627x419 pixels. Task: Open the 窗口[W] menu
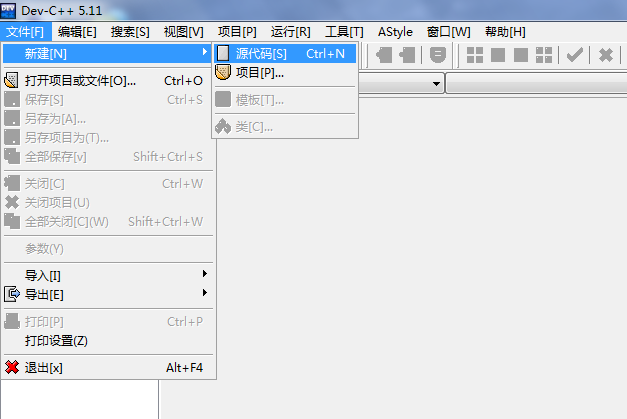click(x=448, y=32)
